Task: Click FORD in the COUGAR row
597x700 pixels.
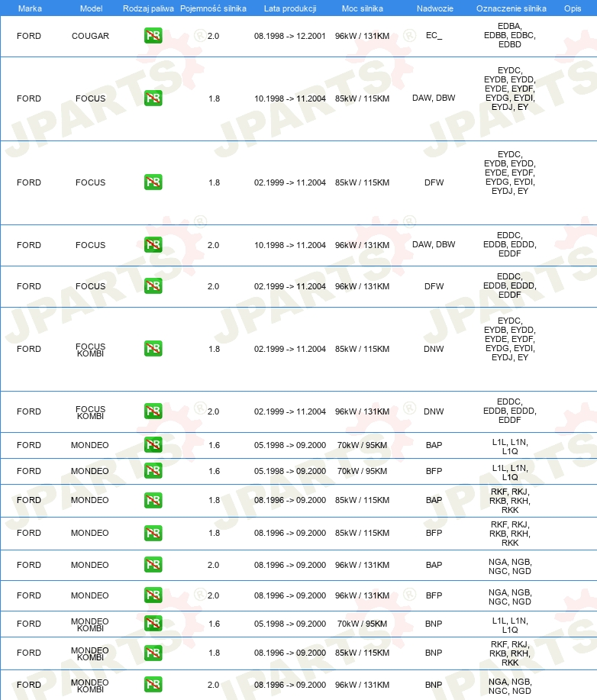Action: (29, 36)
